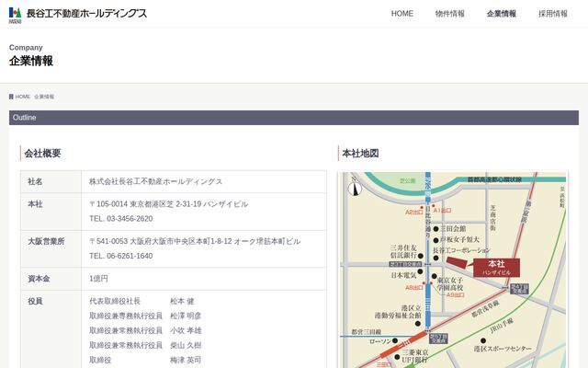Click the TEL. 03-3456-2620 phone number
Screen dimensions: 588x368
(x=120, y=219)
